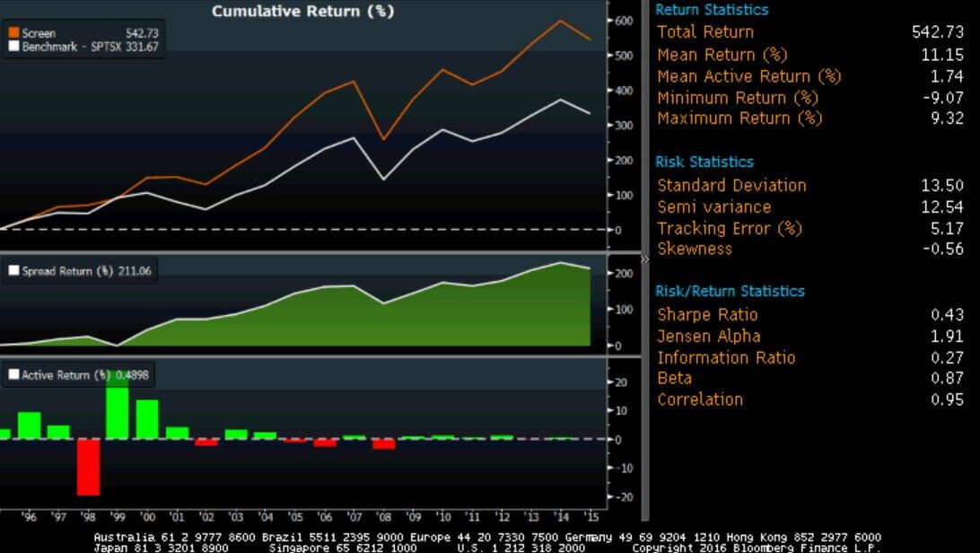The image size is (980, 553).
Task: Click the Beta value 0.87
Action: point(947,378)
